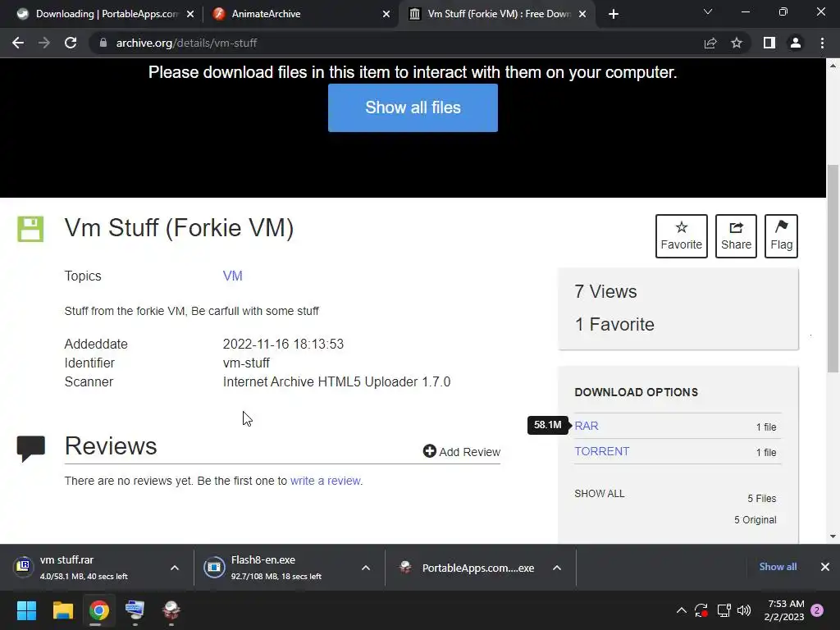
Task: Download the RAR file
Action: (586, 426)
